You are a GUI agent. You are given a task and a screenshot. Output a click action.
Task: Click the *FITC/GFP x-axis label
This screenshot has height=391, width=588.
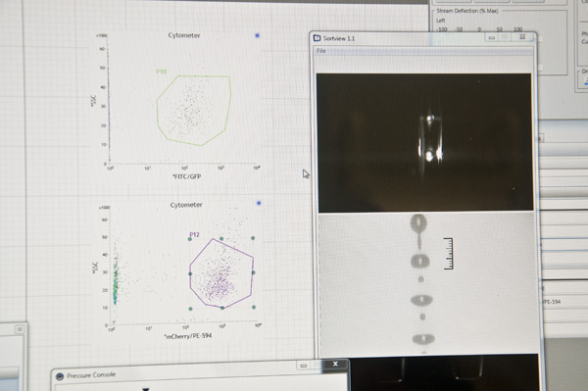point(187,176)
